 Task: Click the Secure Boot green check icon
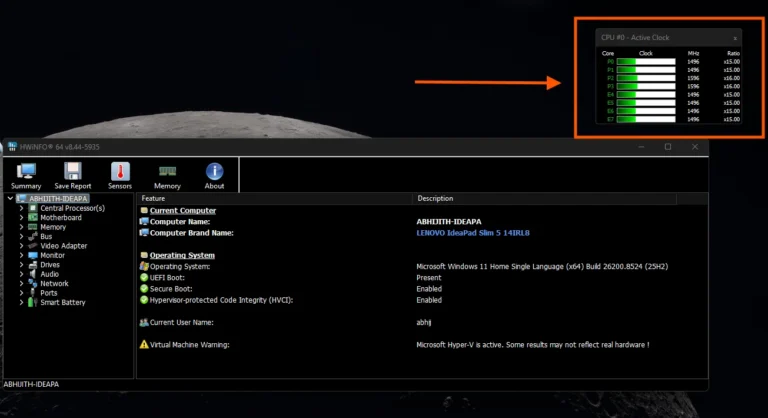point(144,289)
